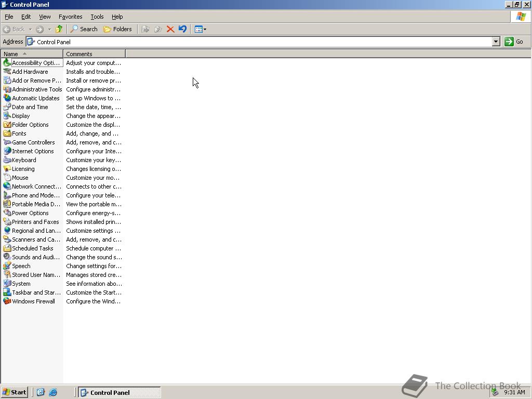Select the Network Connections icon
This screenshot has width=532, height=399.
[x=7, y=187]
